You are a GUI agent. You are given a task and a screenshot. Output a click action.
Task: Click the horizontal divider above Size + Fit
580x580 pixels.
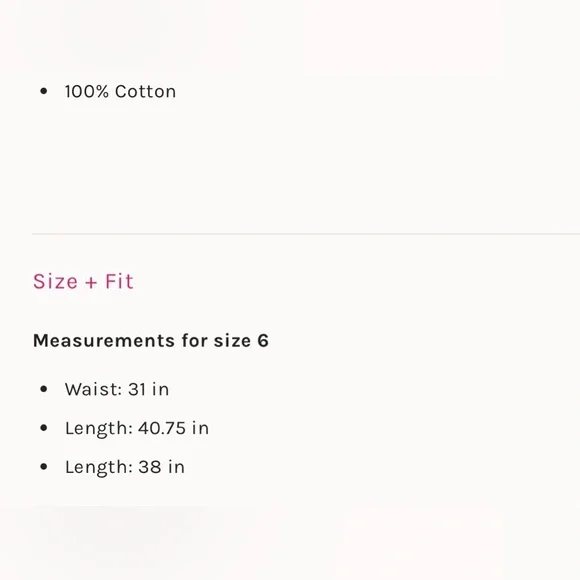pyautogui.click(x=306, y=234)
